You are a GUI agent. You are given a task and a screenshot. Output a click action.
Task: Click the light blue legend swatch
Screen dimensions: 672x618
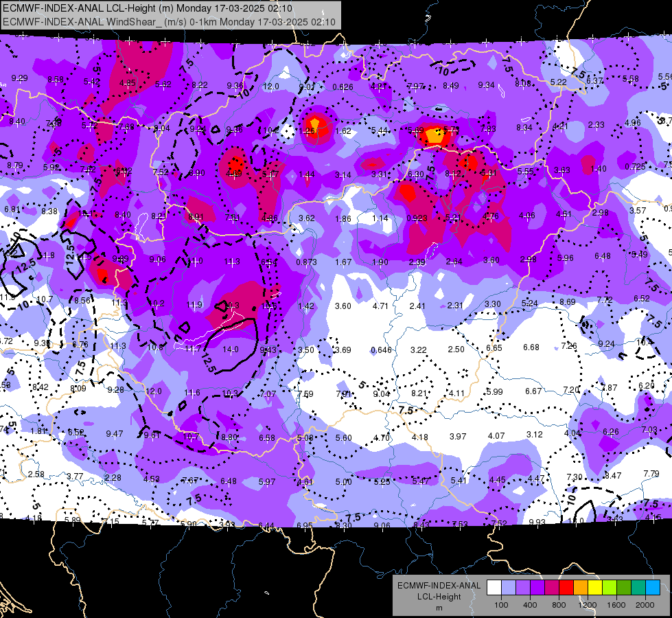[508, 588]
